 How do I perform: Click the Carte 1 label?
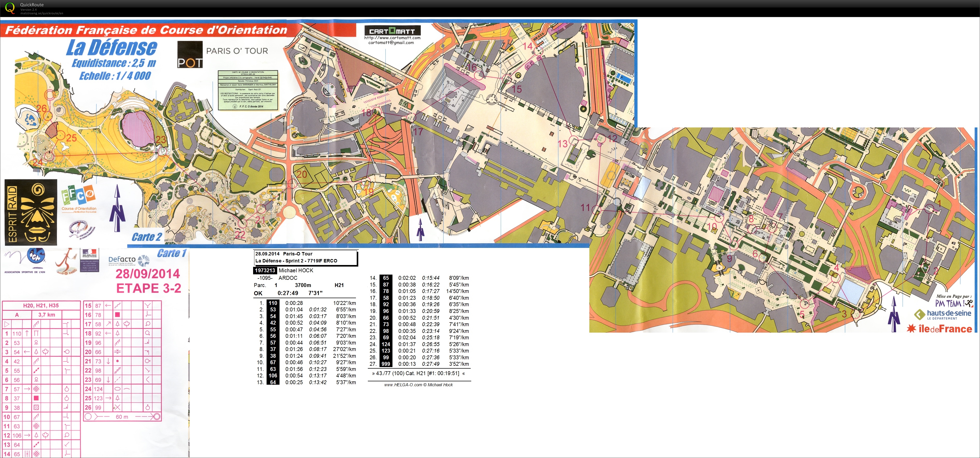(171, 253)
